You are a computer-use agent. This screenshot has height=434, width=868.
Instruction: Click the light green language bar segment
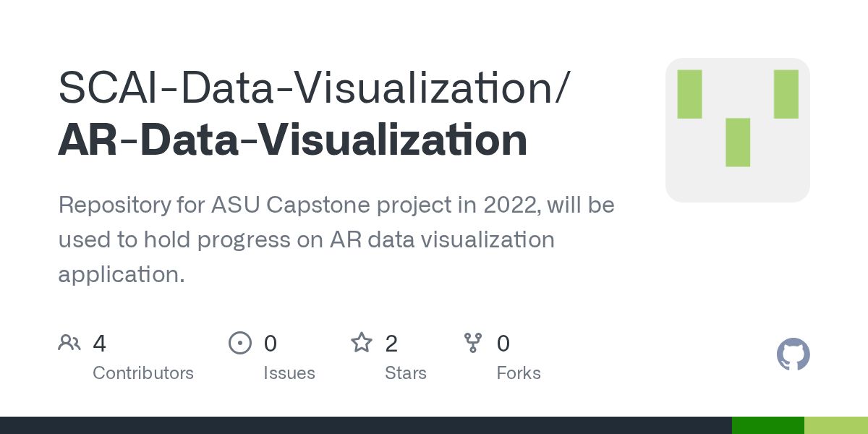click(835, 425)
